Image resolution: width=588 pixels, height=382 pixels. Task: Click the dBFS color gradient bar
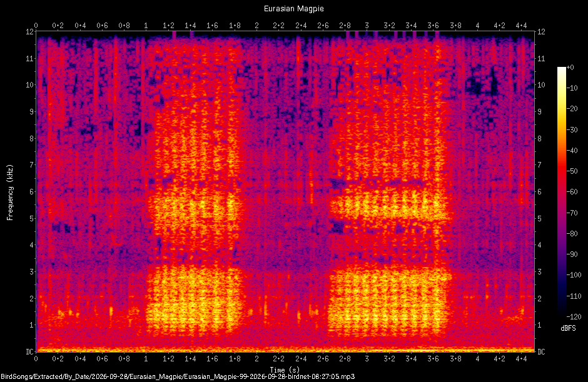tap(561, 191)
